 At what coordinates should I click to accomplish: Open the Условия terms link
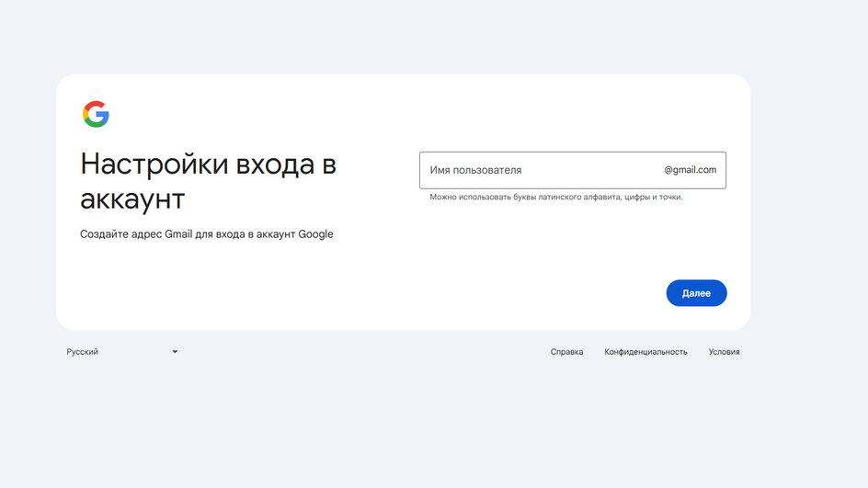724,352
